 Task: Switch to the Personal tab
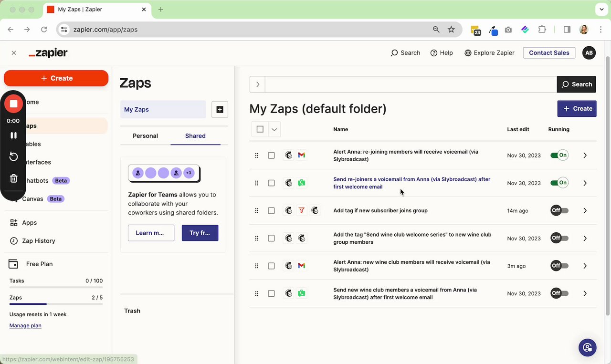(x=145, y=136)
